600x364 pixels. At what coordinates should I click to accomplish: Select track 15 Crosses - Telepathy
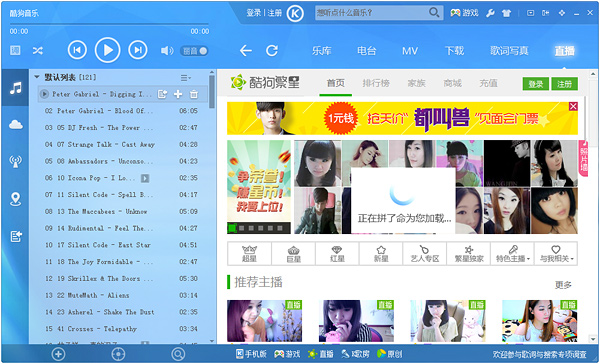coord(121,329)
